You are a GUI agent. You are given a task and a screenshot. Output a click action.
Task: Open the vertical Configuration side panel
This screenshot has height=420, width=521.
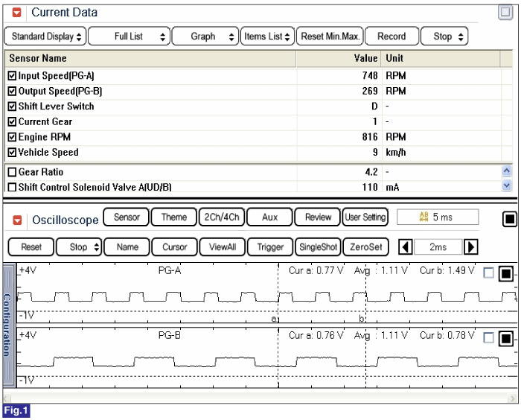tap(8, 325)
